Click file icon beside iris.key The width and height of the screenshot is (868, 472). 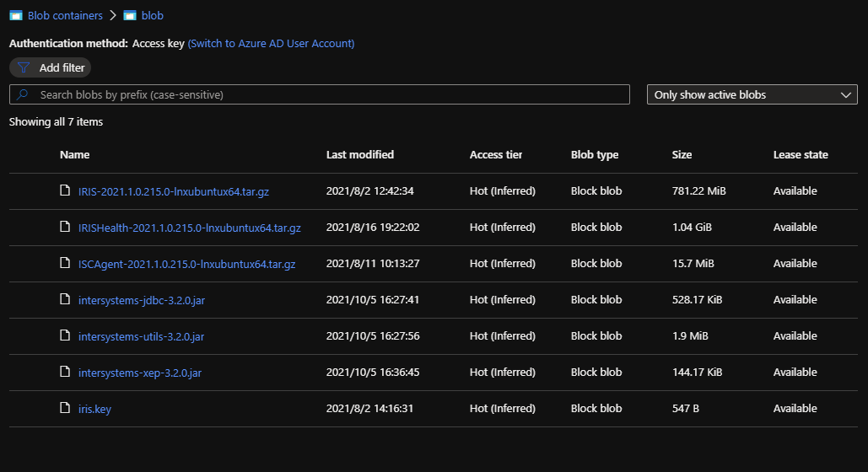[x=65, y=408]
